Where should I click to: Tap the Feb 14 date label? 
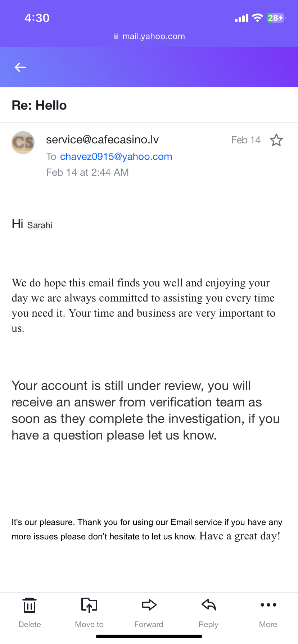coord(245,140)
